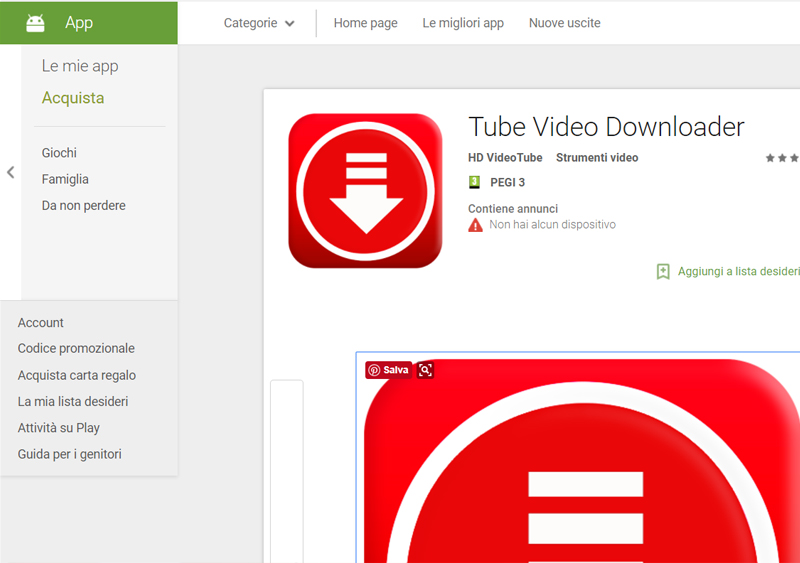This screenshot has height=563, width=800.
Task: Click the Tube Video Downloader title
Action: click(606, 127)
